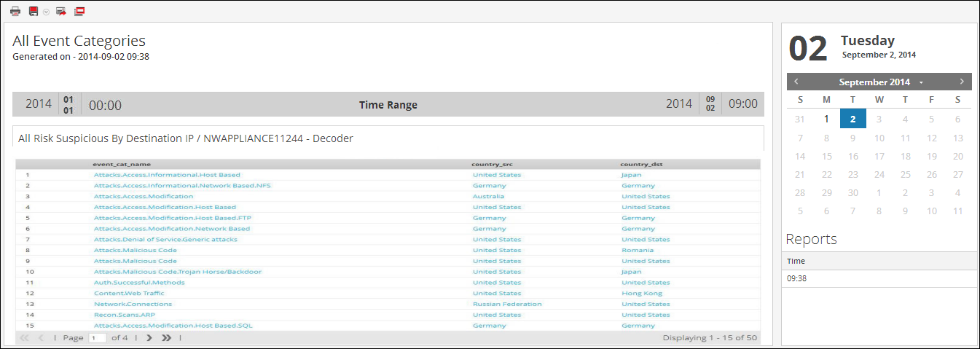The image size is (980, 349).
Task: Select day 30 in the calendar
Action: pyautogui.click(x=852, y=193)
